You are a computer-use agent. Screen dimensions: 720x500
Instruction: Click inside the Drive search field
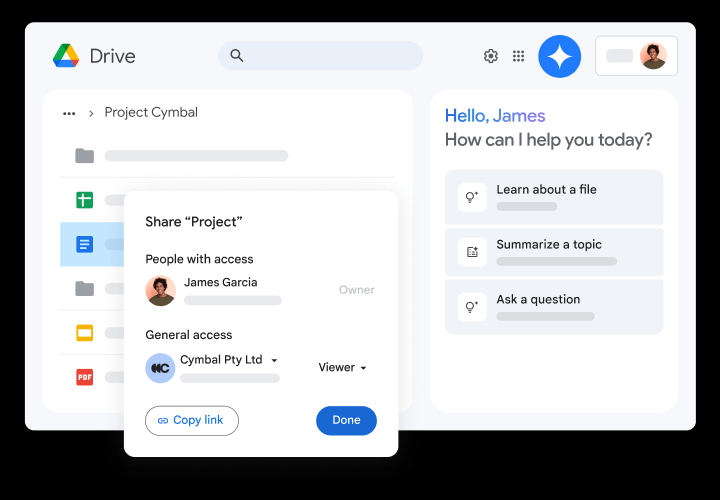pyautogui.click(x=320, y=56)
